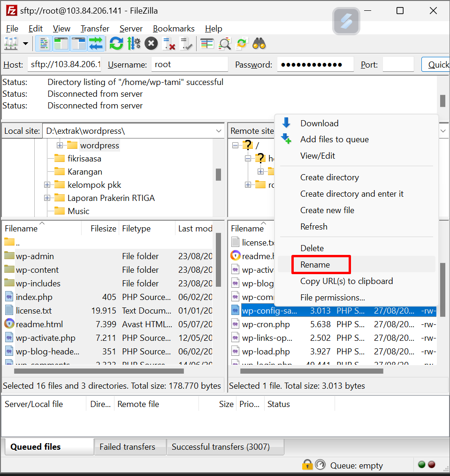
Task: Choose View/Edit from context menu
Action: tap(317, 156)
